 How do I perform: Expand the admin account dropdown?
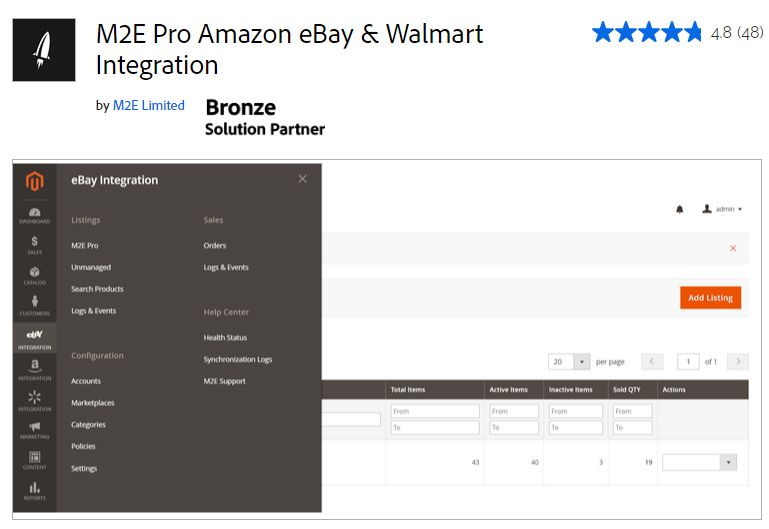(722, 209)
